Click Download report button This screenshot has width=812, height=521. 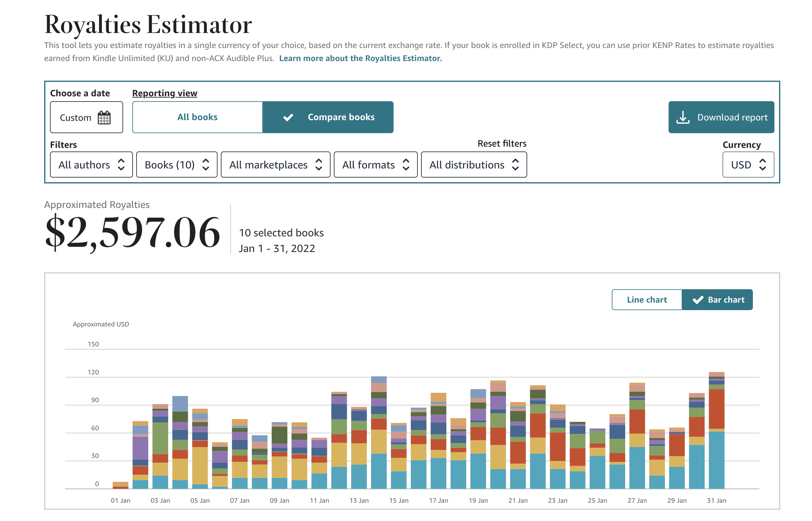[x=721, y=117]
